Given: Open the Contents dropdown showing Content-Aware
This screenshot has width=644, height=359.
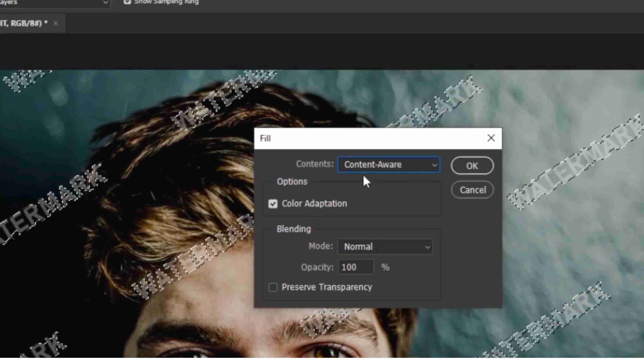Looking at the screenshot, I should pos(389,165).
